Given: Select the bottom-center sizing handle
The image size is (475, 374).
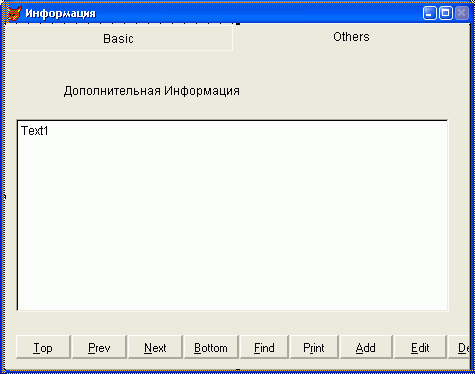Looking at the screenshot, I should click(x=238, y=369).
